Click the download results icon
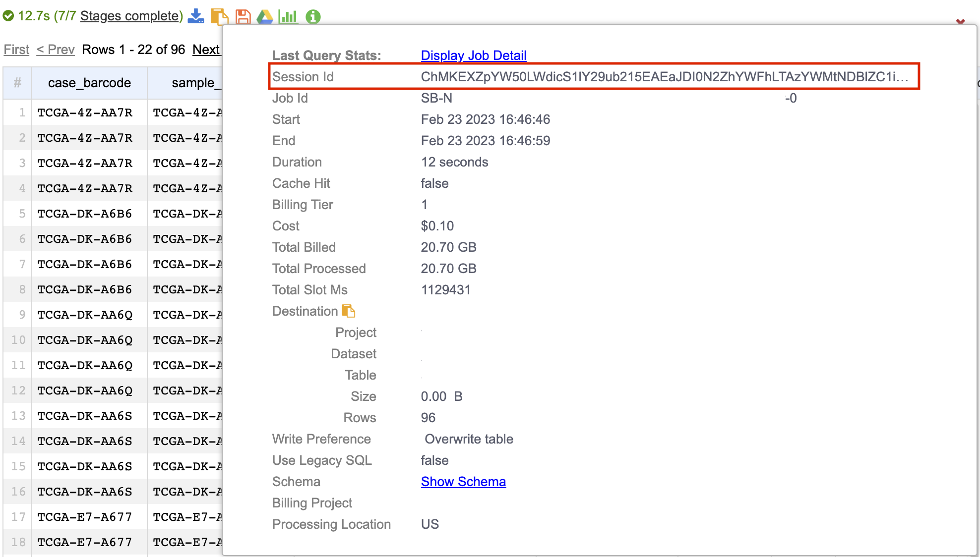This screenshot has height=557, width=980. 196,16
